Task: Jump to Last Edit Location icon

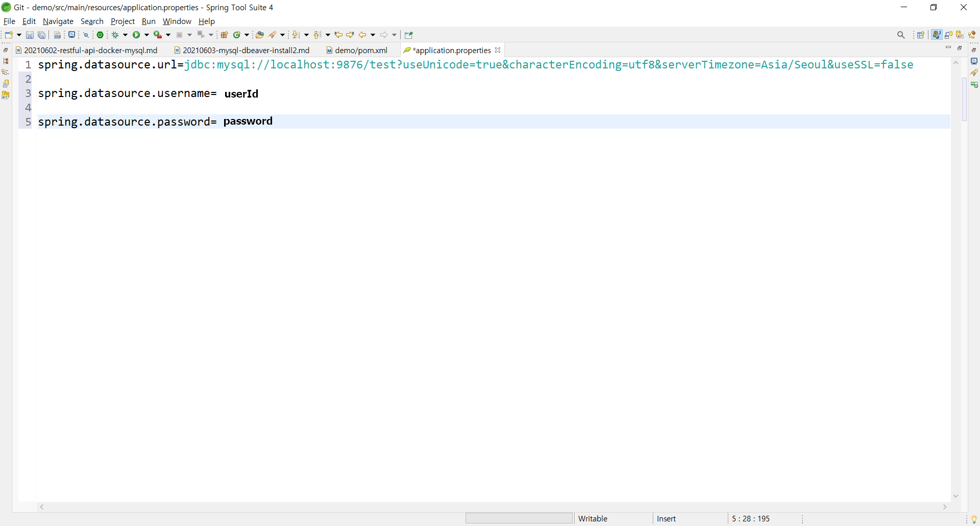Action: pyautogui.click(x=338, y=35)
